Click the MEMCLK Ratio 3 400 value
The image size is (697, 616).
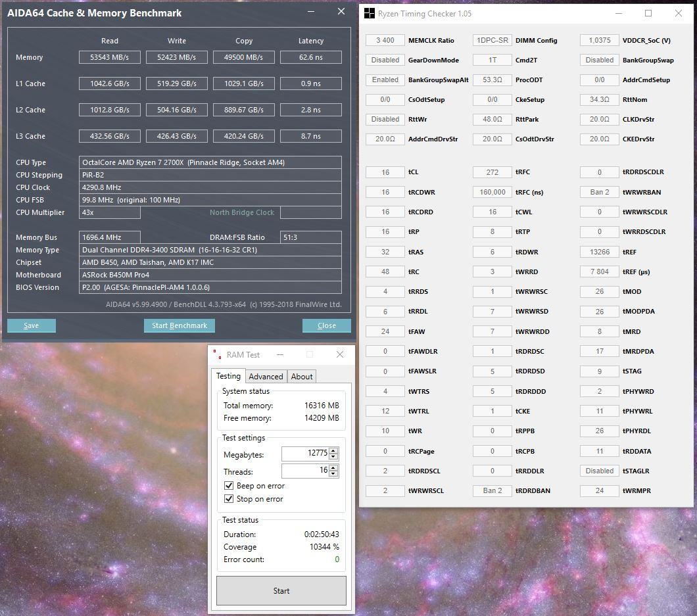point(385,41)
